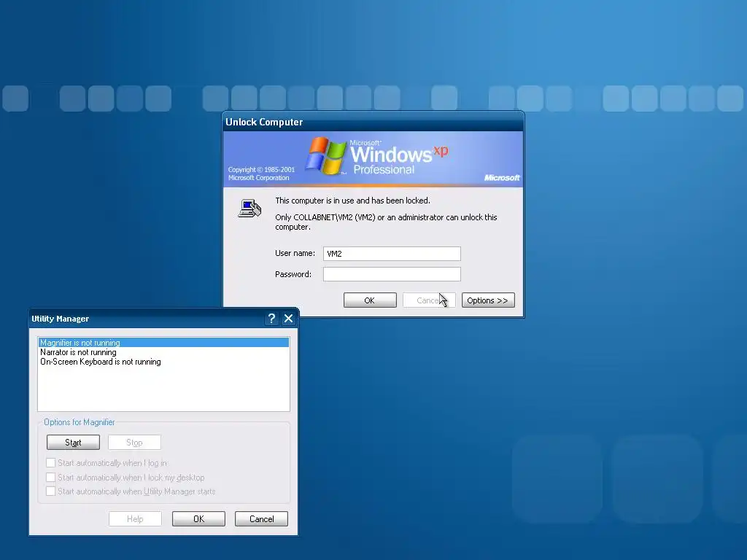
Task: Expand the Options >> button
Action: pyautogui.click(x=488, y=300)
